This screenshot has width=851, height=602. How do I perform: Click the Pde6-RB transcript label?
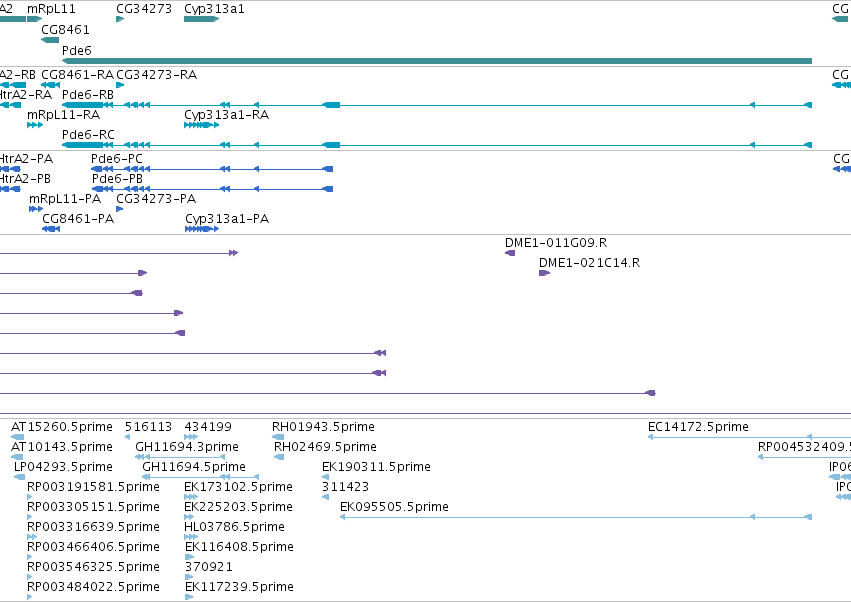[x=88, y=94]
